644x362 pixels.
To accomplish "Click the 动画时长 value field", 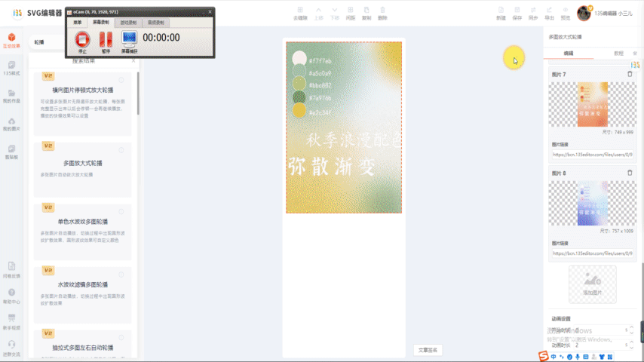I will pos(600,345).
